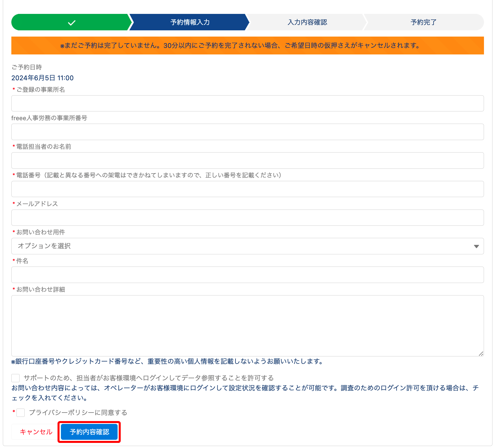Click the textarea resize handle on お問い合わせ詳細
This screenshot has height=448, width=497.
coord(481,353)
